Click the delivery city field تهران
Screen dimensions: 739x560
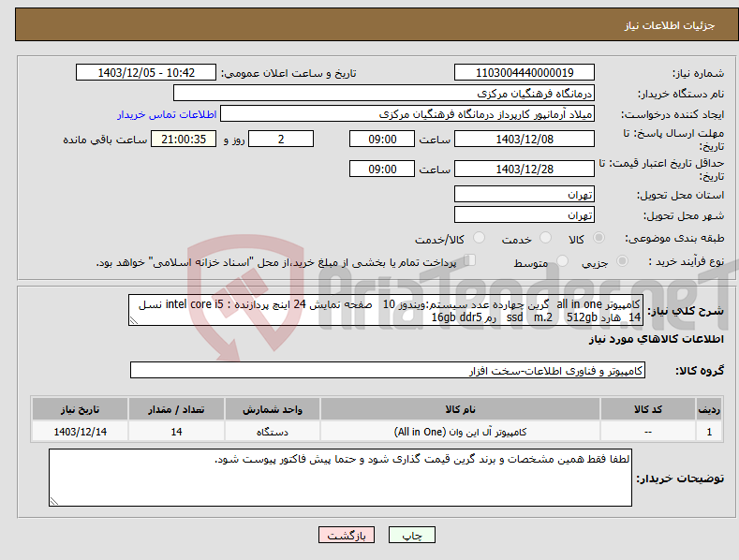tap(525, 215)
